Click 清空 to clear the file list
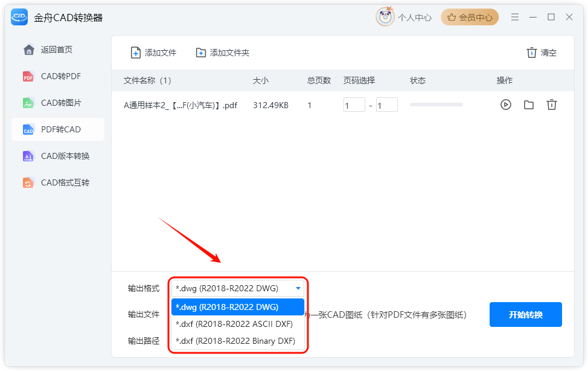The height and width of the screenshot is (371, 588). tap(542, 53)
